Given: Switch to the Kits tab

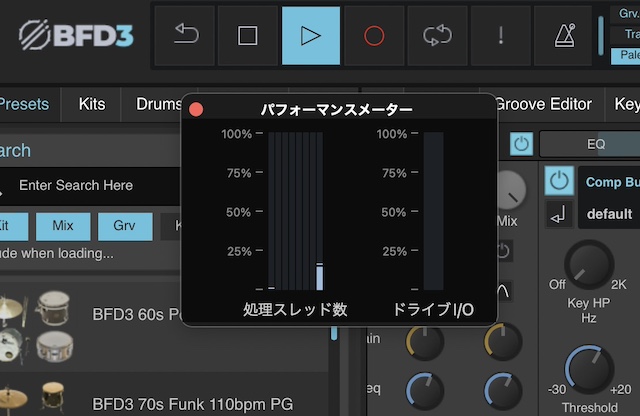Looking at the screenshot, I should pyautogui.click(x=91, y=104).
